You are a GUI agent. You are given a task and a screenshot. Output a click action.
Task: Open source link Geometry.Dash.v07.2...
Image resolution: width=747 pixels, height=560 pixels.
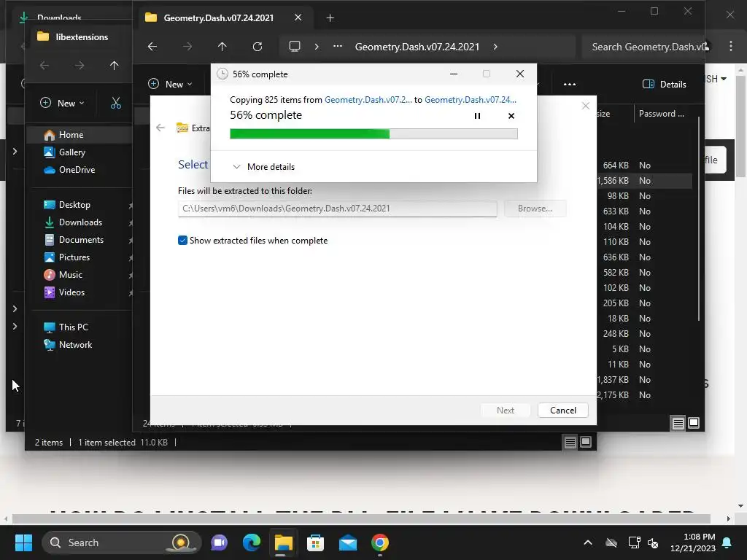click(x=368, y=99)
